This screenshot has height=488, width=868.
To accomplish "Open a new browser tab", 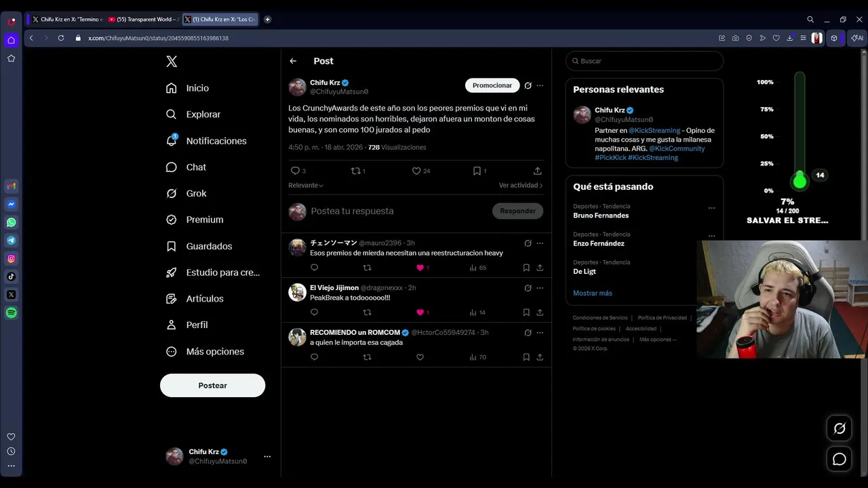I will pyautogui.click(x=267, y=19).
